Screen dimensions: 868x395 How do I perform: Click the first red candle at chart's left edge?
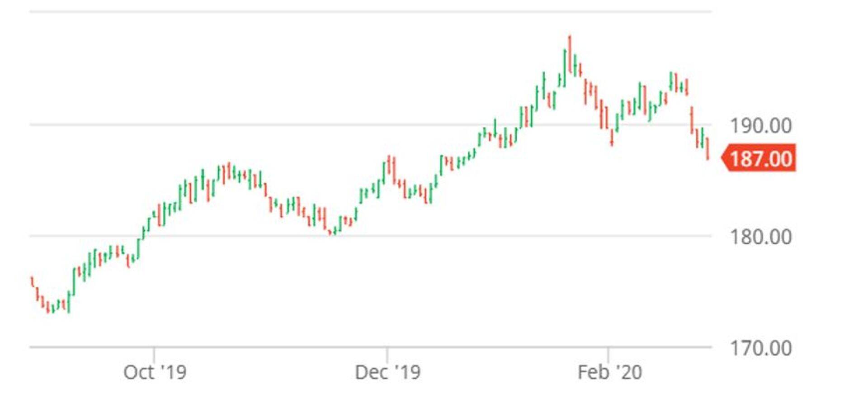click(32, 281)
